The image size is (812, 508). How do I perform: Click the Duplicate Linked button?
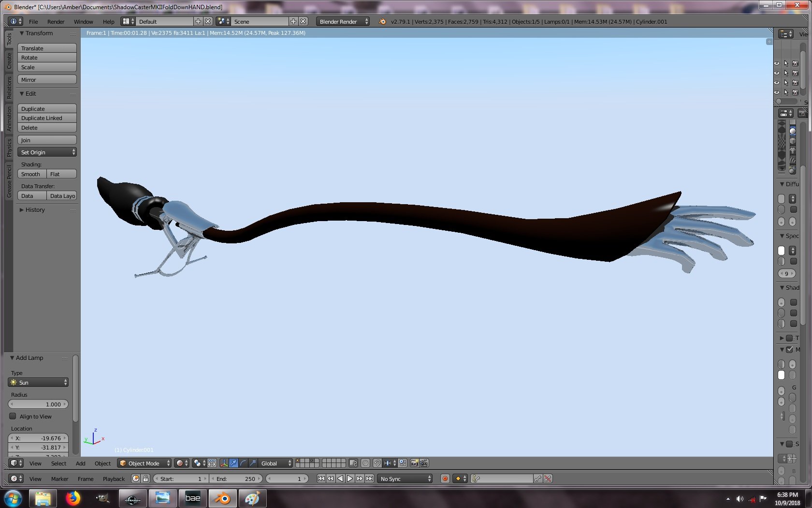[47, 118]
